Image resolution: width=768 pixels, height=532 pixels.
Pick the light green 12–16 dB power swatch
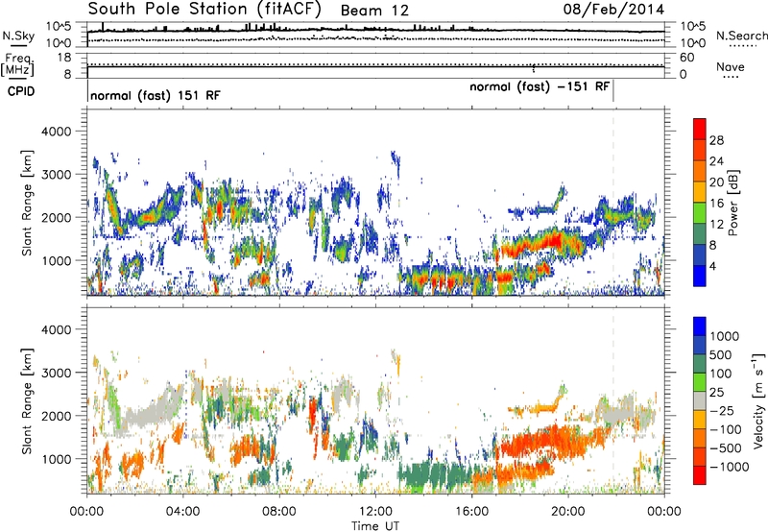point(700,213)
